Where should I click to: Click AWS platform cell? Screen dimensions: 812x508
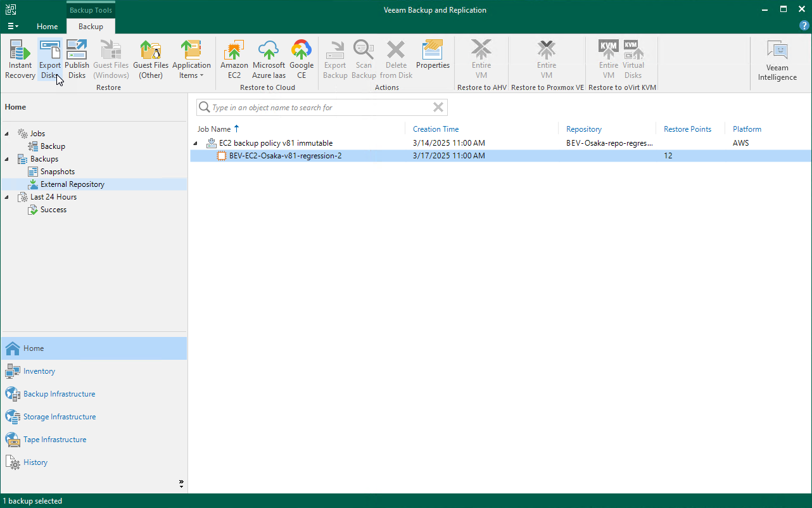point(740,143)
